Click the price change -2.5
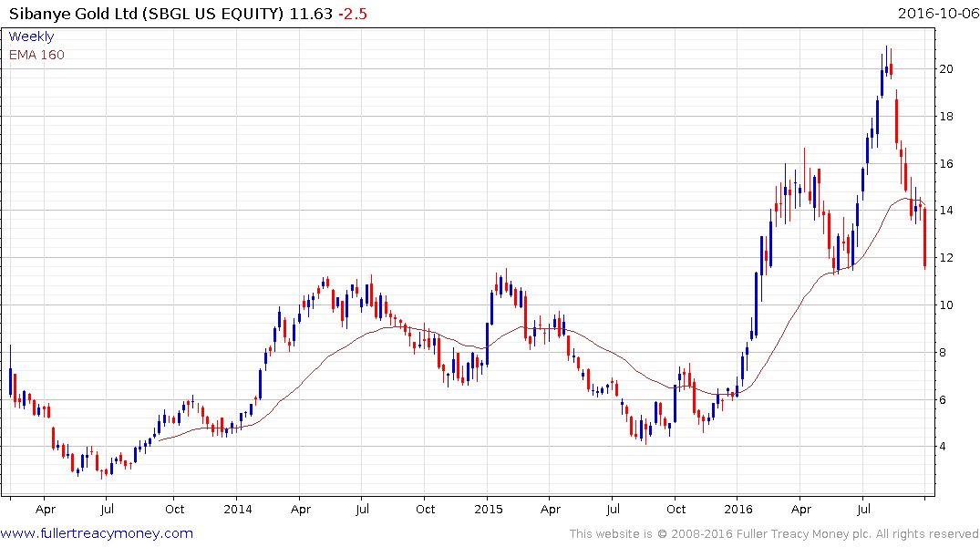The height and width of the screenshot is (547, 980). point(353,14)
